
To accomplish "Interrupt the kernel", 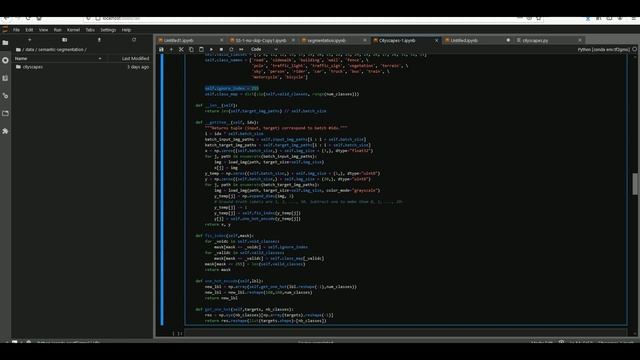I will point(221,49).
